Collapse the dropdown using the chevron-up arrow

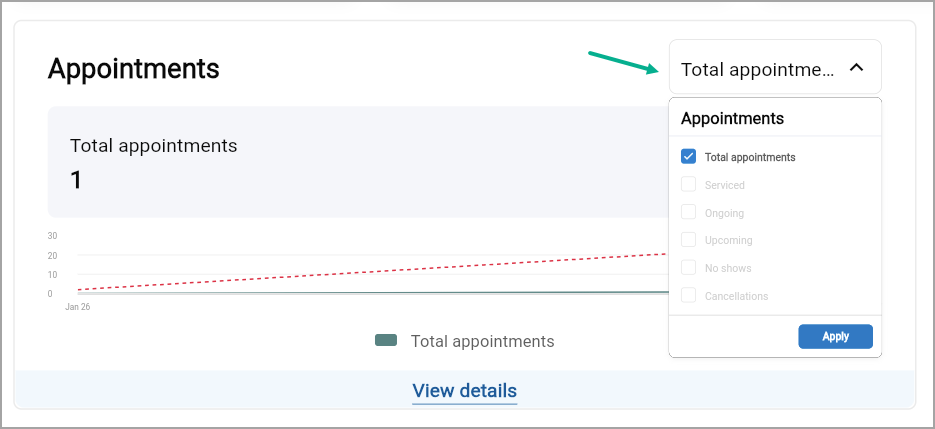pos(856,68)
